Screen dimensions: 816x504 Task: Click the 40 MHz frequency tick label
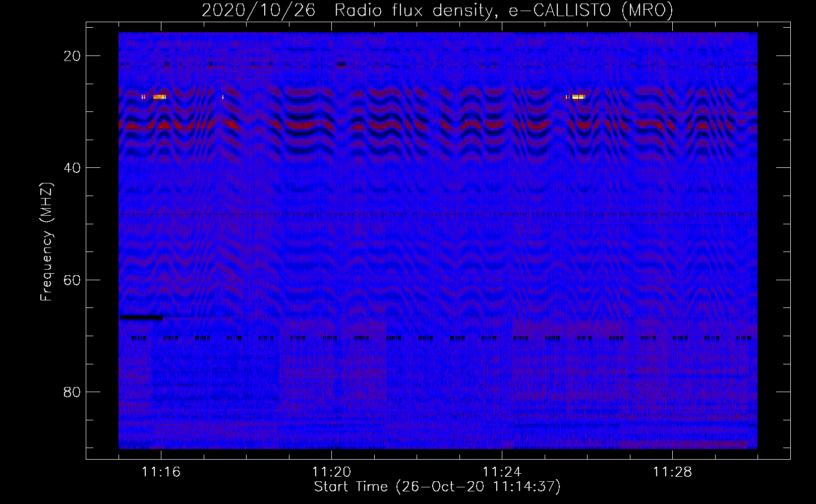coord(72,168)
